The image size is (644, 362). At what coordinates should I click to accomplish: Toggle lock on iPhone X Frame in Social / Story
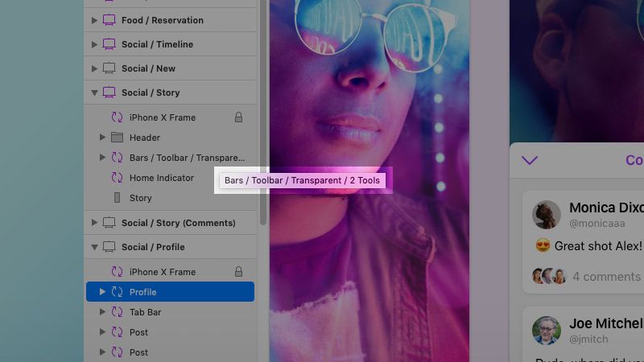(238, 117)
